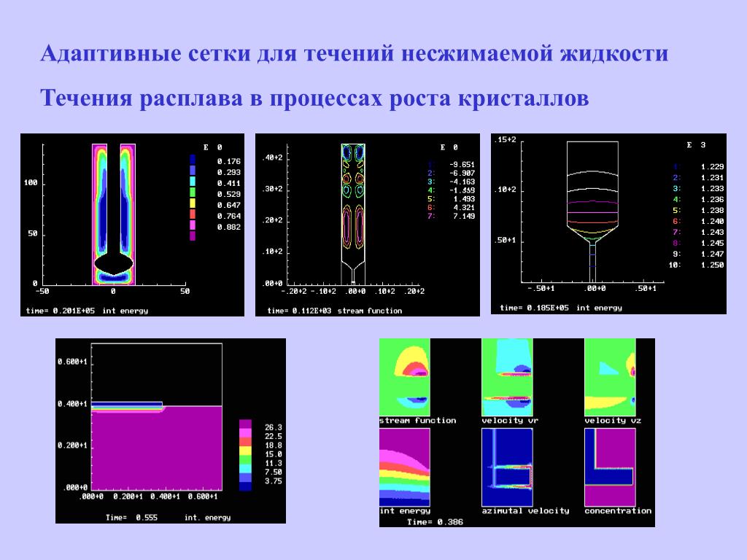Pick the dark blue 0.176 legend swatch
The image size is (747, 560).
click(193, 160)
